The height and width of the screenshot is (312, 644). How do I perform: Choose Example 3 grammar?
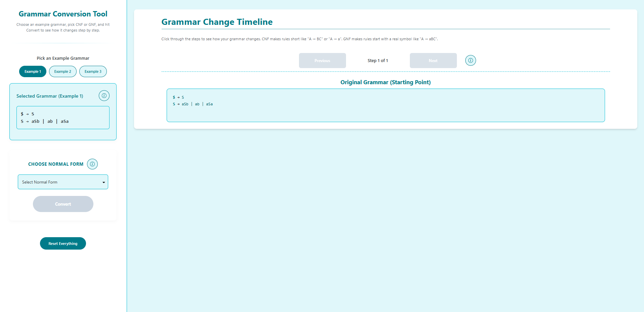tap(93, 71)
